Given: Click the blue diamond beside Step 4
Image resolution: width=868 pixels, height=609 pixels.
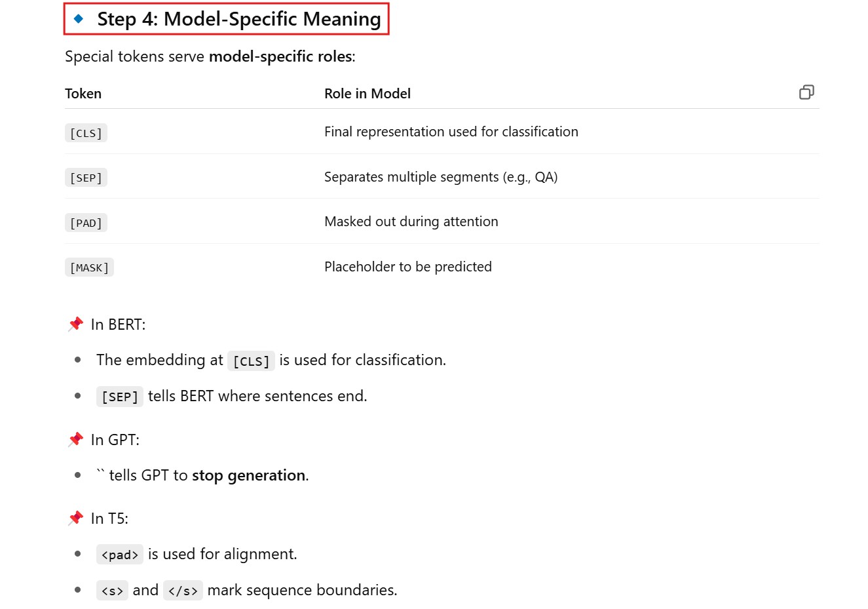Looking at the screenshot, I should pyautogui.click(x=79, y=19).
